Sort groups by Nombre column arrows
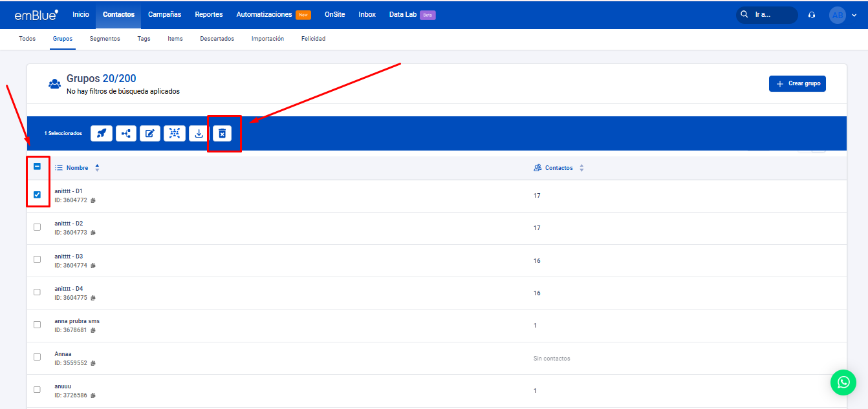This screenshot has width=868, height=409. tap(97, 168)
